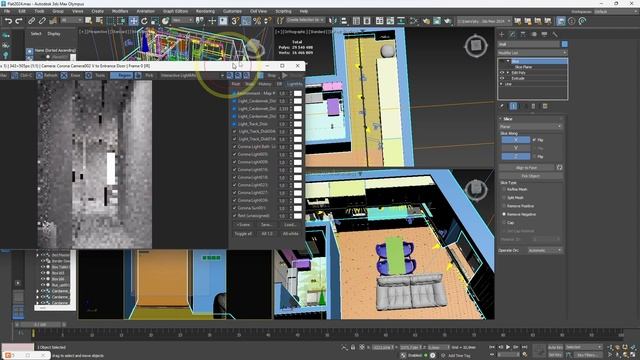
Task: Open the Modifiers menu
Action: (120, 11)
